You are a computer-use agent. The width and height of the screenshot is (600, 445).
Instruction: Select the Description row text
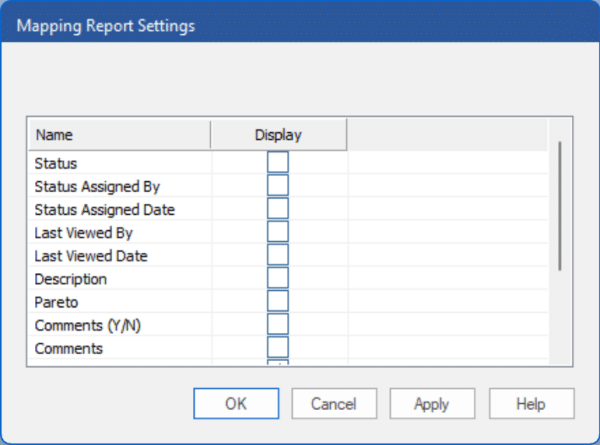tap(70, 280)
